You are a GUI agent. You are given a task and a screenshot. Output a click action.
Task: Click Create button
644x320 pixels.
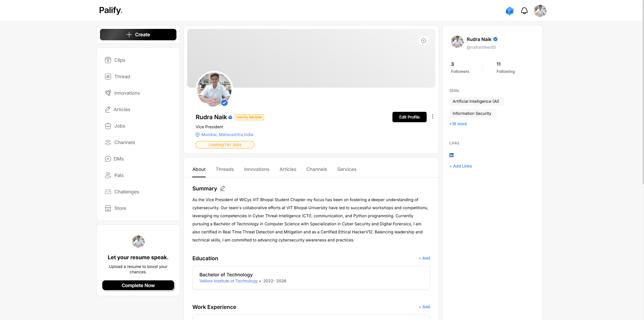pos(138,35)
